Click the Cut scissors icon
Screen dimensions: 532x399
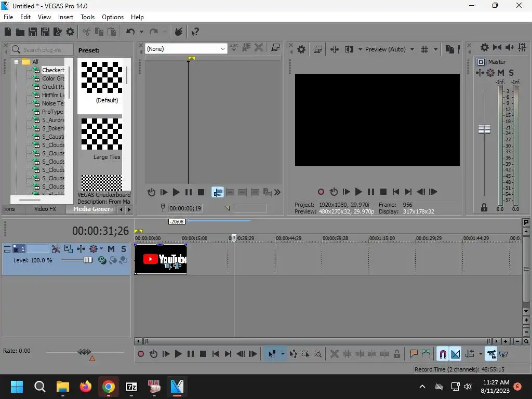click(87, 32)
